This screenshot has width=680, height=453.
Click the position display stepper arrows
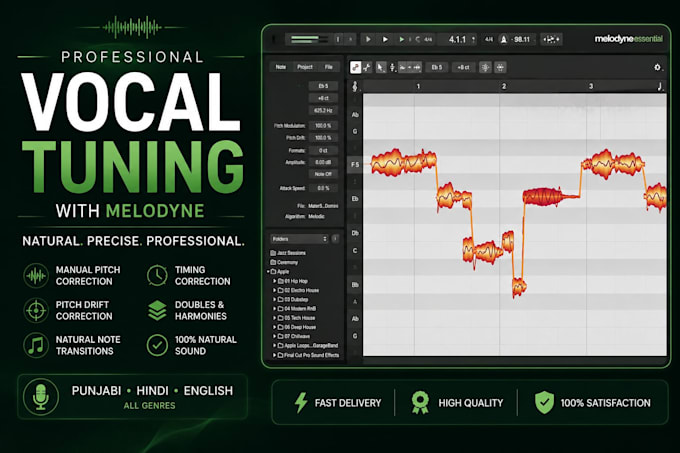(x=473, y=39)
